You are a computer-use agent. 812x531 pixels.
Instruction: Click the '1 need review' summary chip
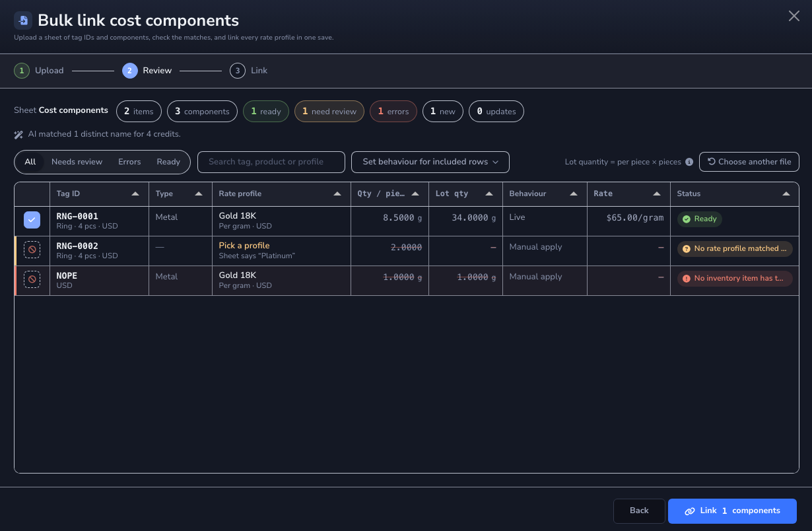329,112
